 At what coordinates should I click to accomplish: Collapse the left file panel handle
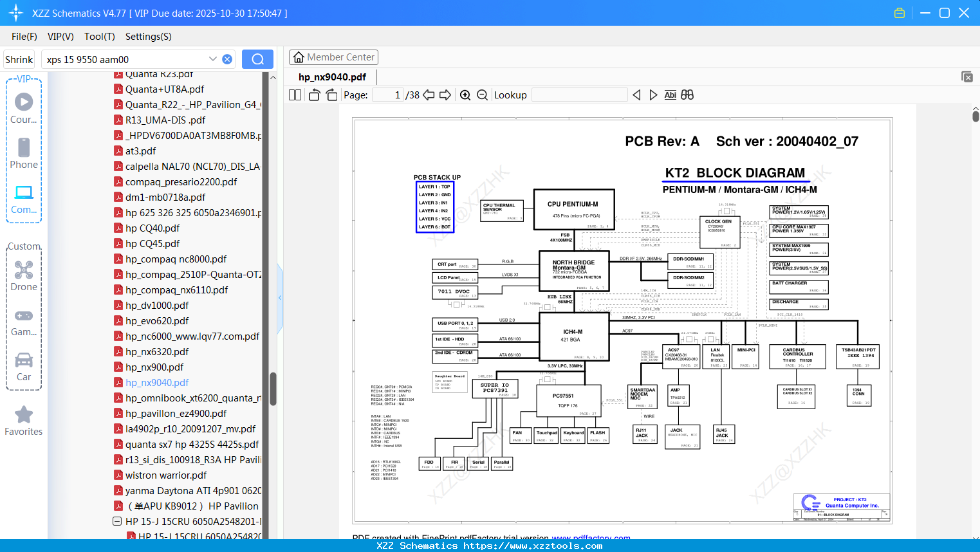click(x=280, y=298)
